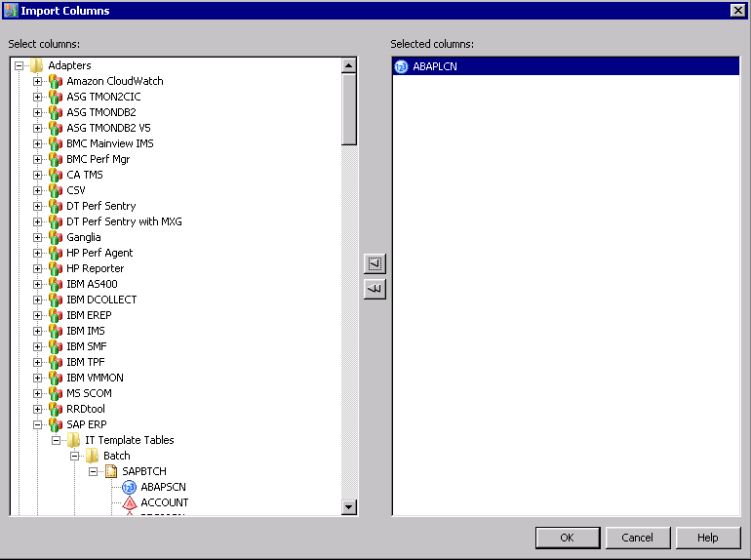The image size is (751, 560).
Task: Select the ABAPLCN row in Selected columns
Action: click(566, 66)
